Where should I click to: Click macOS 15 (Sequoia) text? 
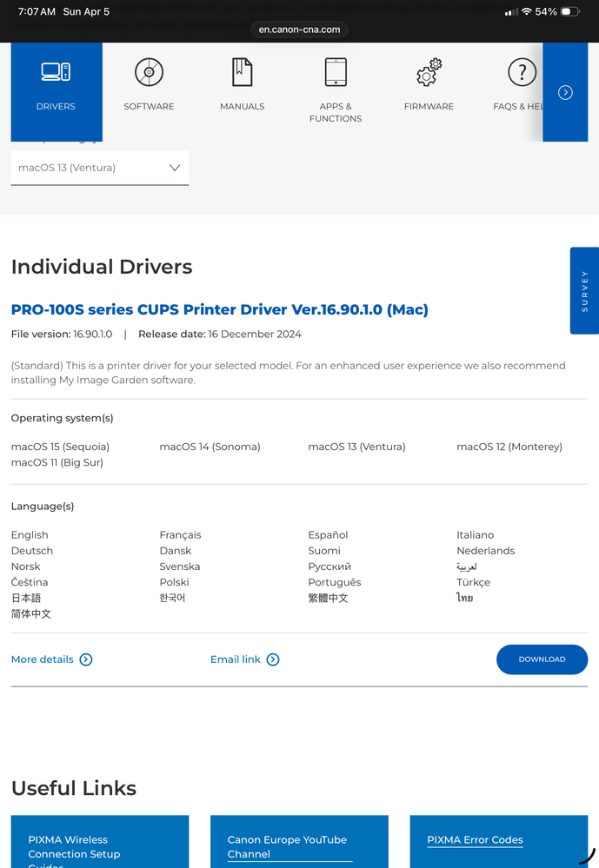(x=60, y=447)
